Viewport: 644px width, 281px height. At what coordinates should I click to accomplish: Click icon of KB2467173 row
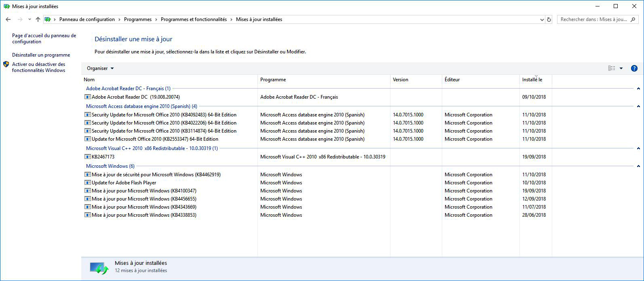point(87,157)
